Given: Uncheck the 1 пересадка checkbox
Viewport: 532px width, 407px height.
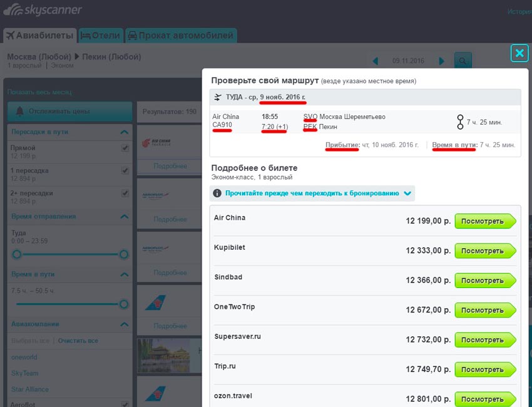Looking at the screenshot, I should 125,171.
